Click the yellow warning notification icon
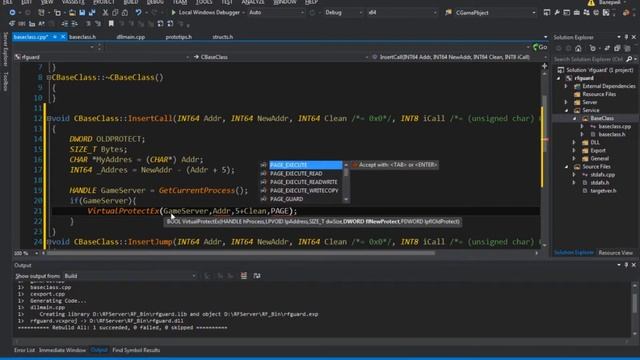This screenshot has width=640, height=360. (x=591, y=2)
